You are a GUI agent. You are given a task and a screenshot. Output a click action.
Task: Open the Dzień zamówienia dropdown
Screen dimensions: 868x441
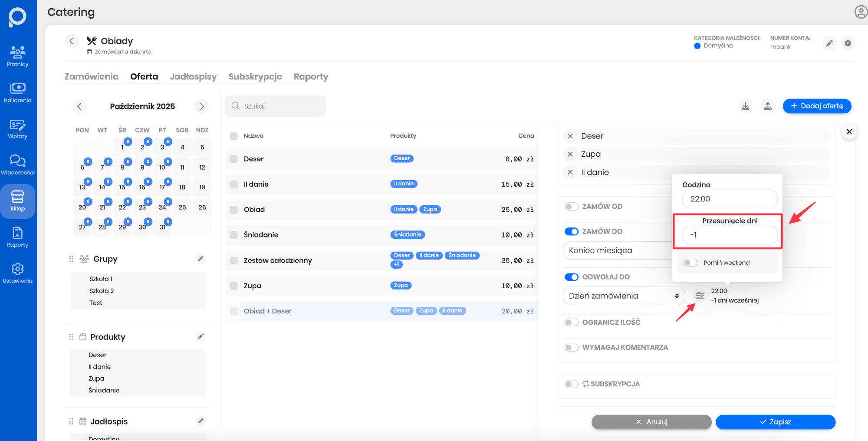[623, 296]
